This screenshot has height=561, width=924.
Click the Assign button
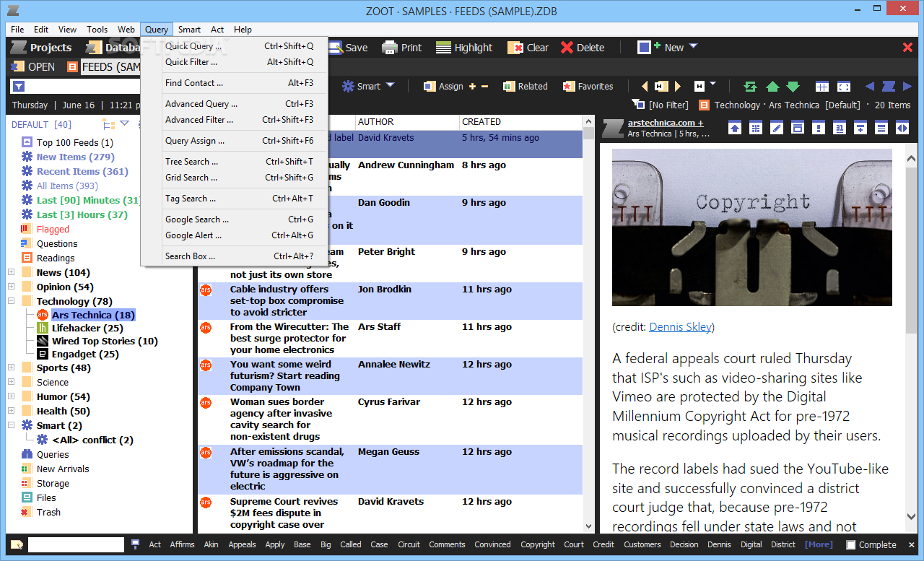click(x=444, y=86)
